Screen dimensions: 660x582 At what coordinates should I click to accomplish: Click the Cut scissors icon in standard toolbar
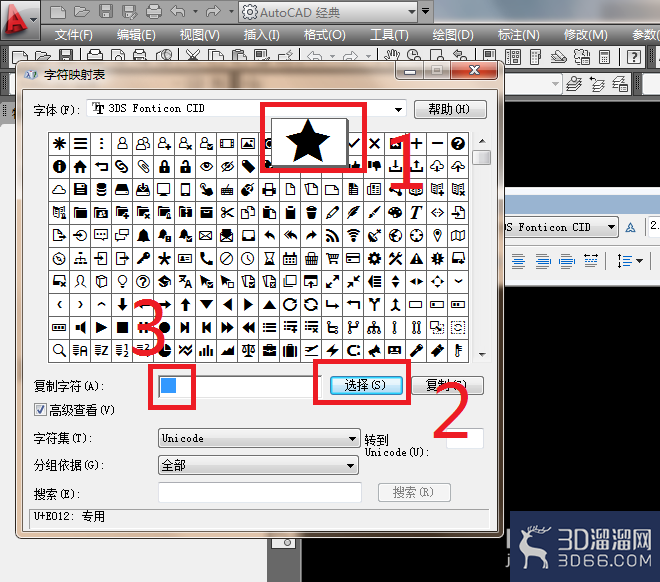pyautogui.click(x=193, y=56)
